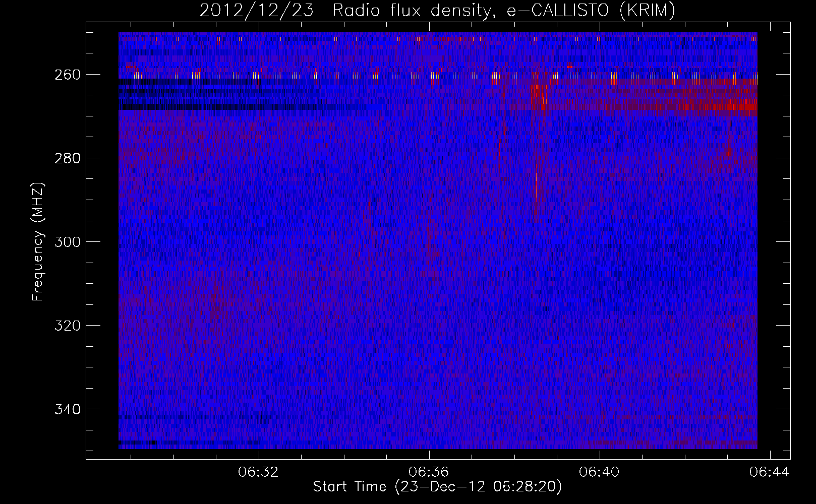Click the 06:44 time tick label
The width and height of the screenshot is (816, 504).
pyautogui.click(x=770, y=472)
